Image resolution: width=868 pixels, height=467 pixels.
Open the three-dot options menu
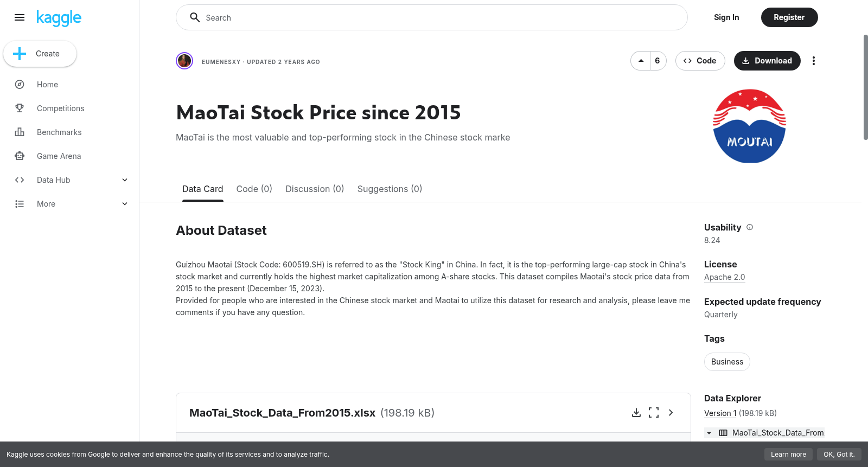point(814,61)
